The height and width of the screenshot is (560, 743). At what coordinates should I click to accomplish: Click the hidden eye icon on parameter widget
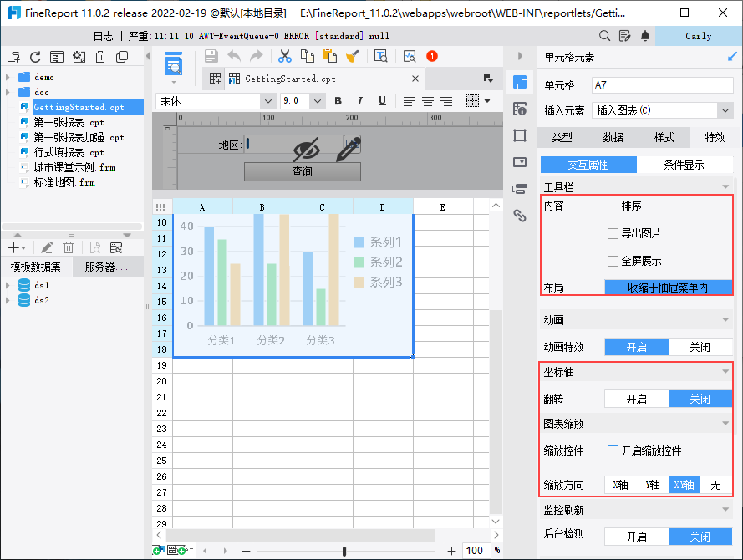[306, 150]
